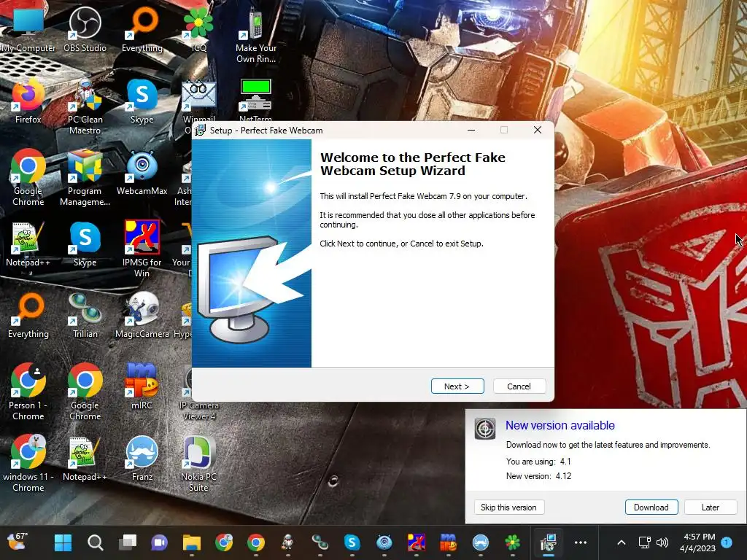Expand the hidden system tray icons chevron
Screen dimensions: 747x560
(x=622, y=542)
